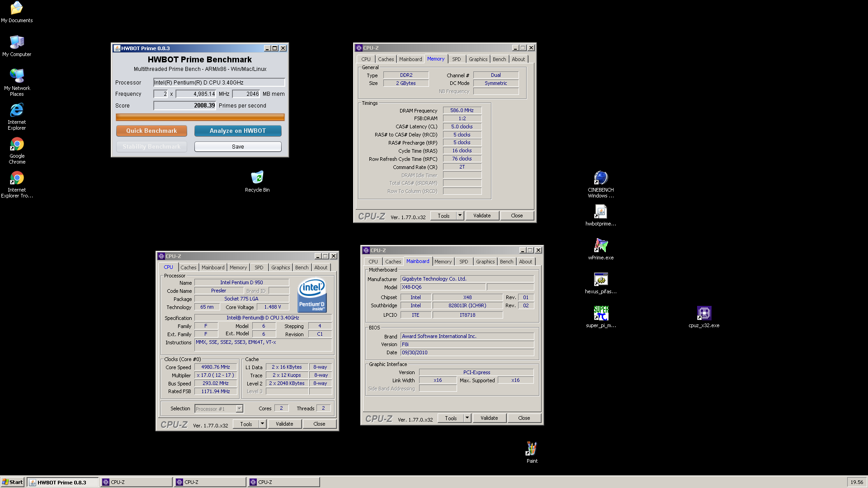Click BIOS date 09/30/2010
This screenshot has height=488, width=868.
(x=467, y=352)
